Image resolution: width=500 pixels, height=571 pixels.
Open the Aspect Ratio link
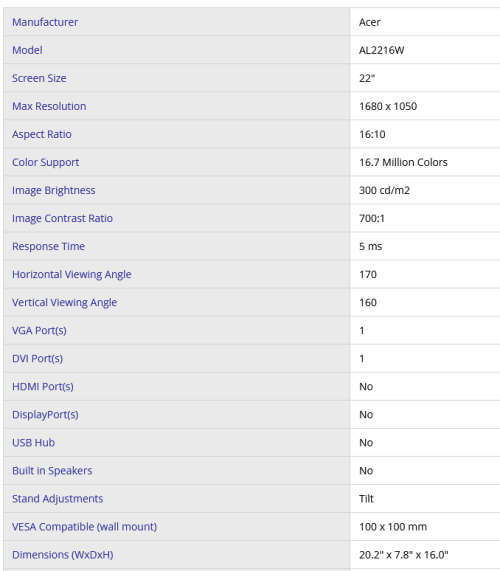coord(42,134)
